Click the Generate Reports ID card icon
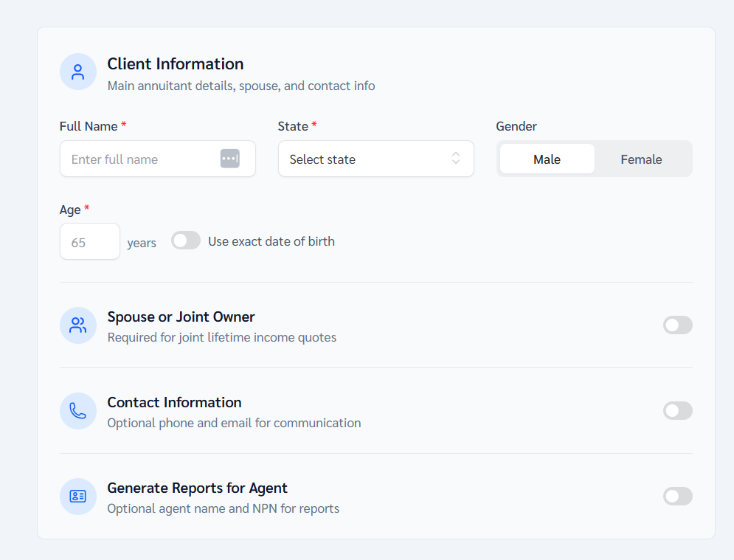This screenshot has width=734, height=560. tap(78, 497)
